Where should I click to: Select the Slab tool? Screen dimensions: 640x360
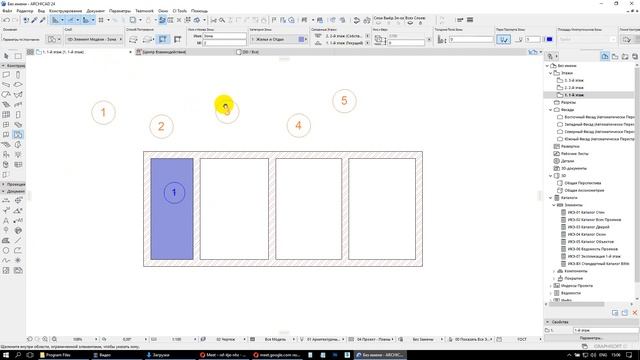pos(18,84)
